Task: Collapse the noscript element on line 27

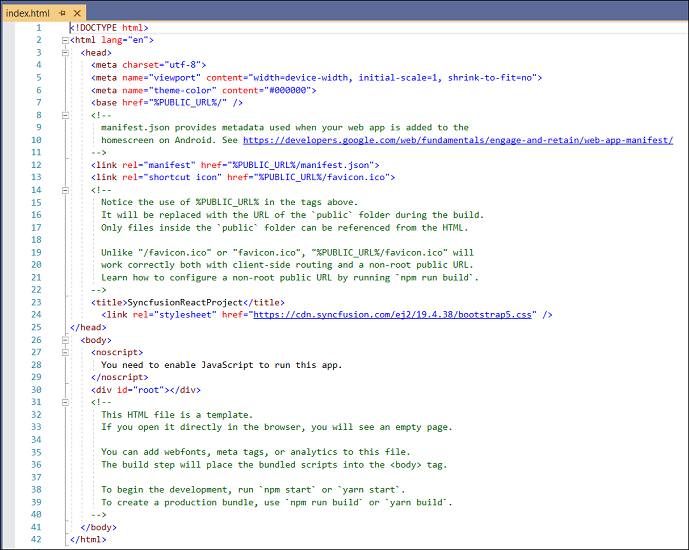Action: (65, 352)
